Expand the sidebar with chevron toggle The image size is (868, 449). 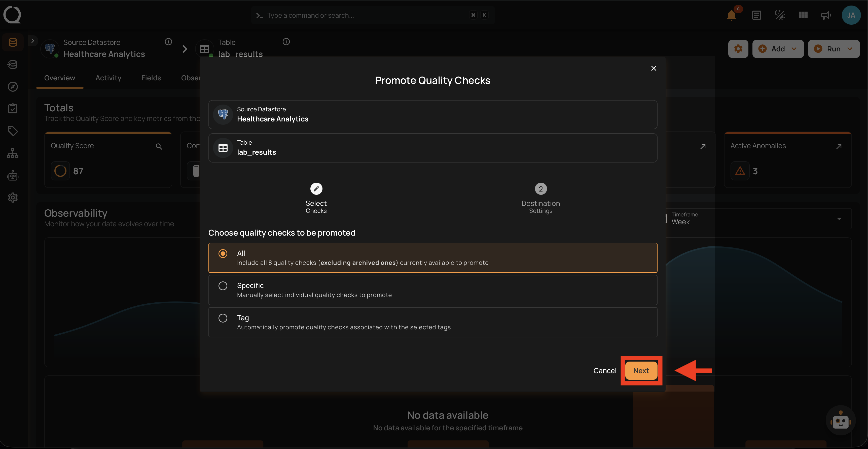33,41
